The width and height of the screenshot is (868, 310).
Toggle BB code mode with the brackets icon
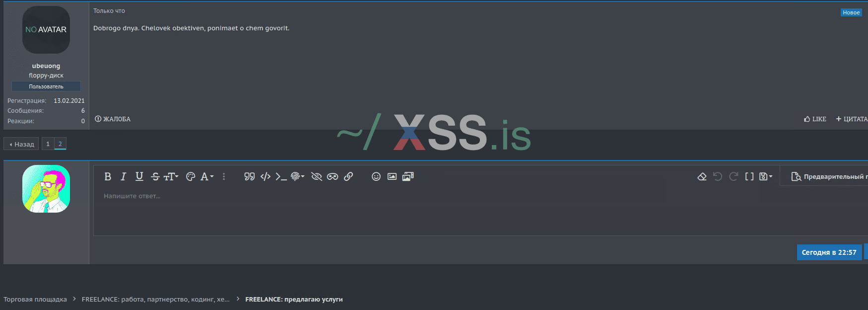click(749, 176)
